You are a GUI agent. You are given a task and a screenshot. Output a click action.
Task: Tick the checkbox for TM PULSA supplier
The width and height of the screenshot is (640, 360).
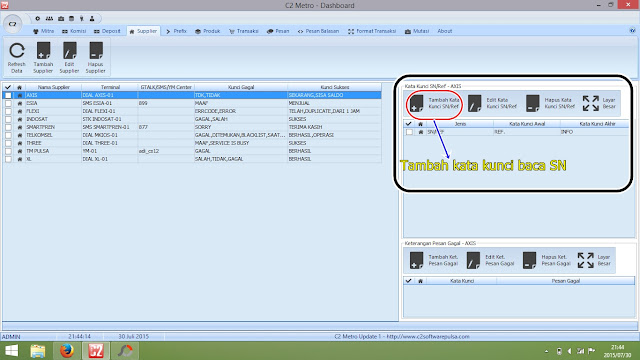(8, 151)
